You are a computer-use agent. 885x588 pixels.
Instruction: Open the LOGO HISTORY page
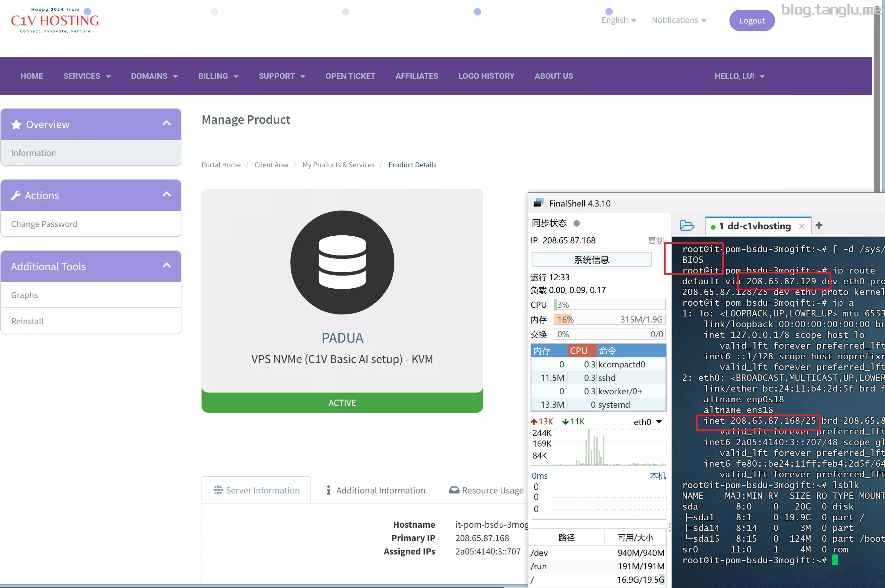486,76
